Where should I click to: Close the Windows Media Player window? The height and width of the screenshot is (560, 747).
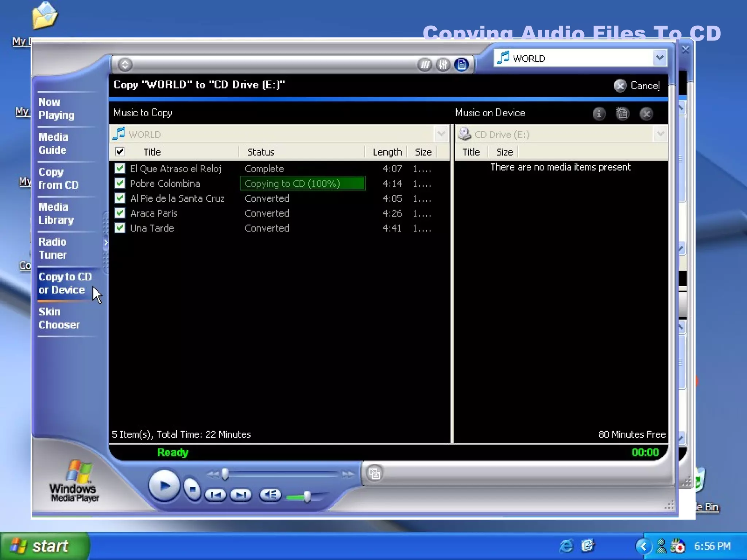(x=686, y=50)
